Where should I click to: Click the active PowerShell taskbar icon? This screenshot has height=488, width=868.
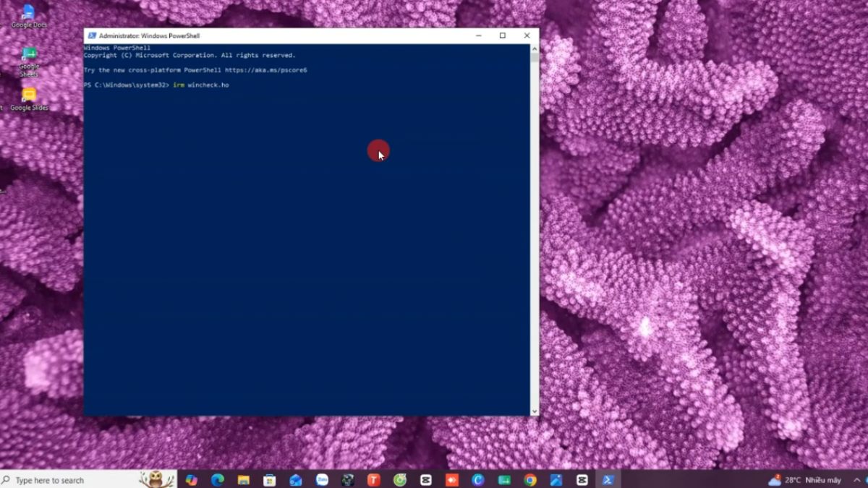(608, 479)
